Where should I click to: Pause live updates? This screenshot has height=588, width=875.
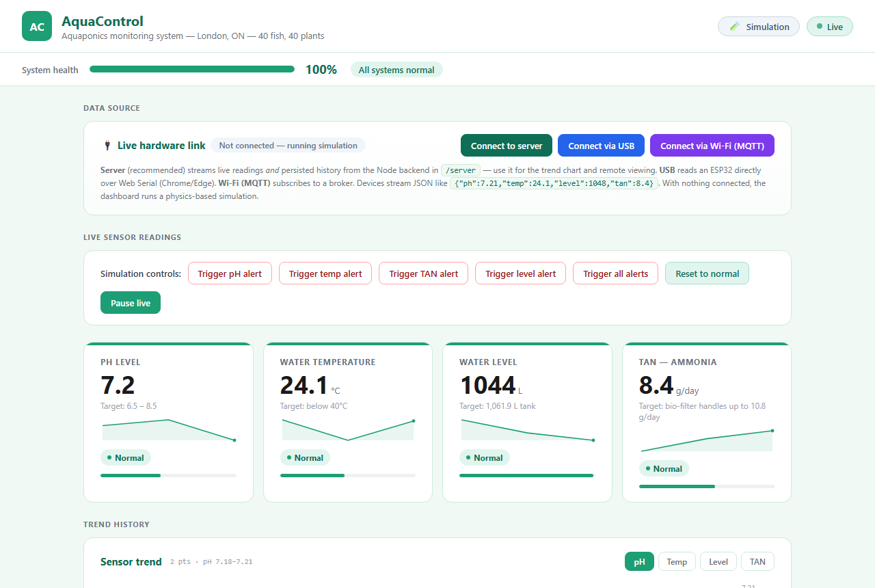(x=131, y=303)
